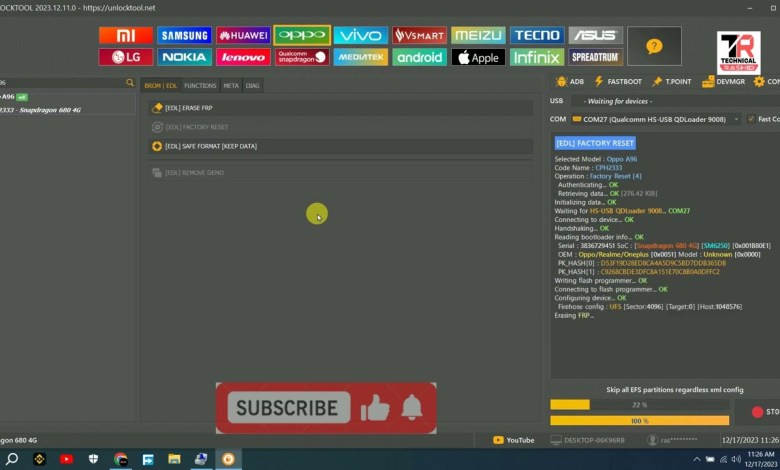Click the yellow question mark help icon
The width and height of the screenshot is (780, 470).
click(654, 46)
